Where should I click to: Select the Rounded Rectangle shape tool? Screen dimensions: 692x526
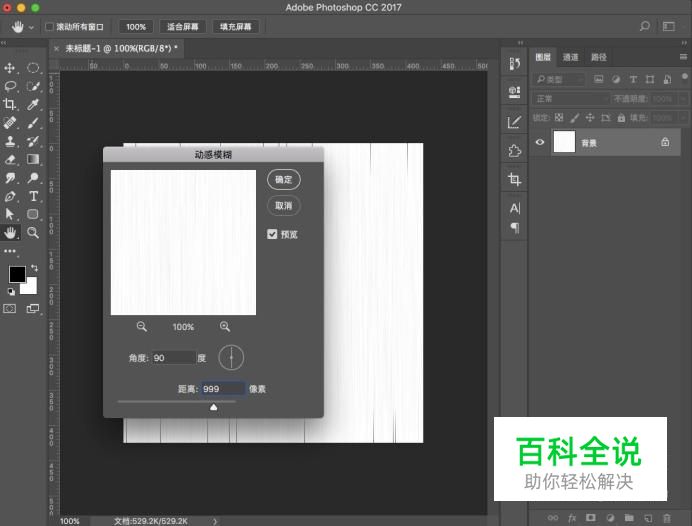pyautogui.click(x=33, y=214)
